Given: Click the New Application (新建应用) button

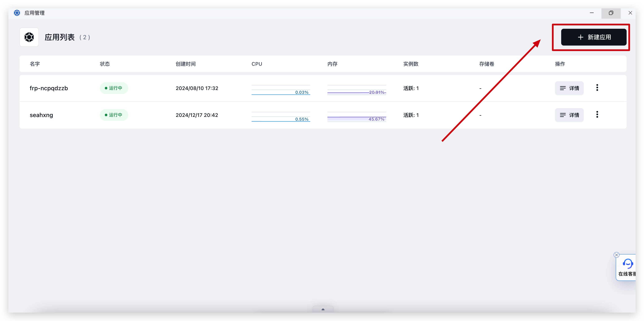Looking at the screenshot, I should (593, 37).
